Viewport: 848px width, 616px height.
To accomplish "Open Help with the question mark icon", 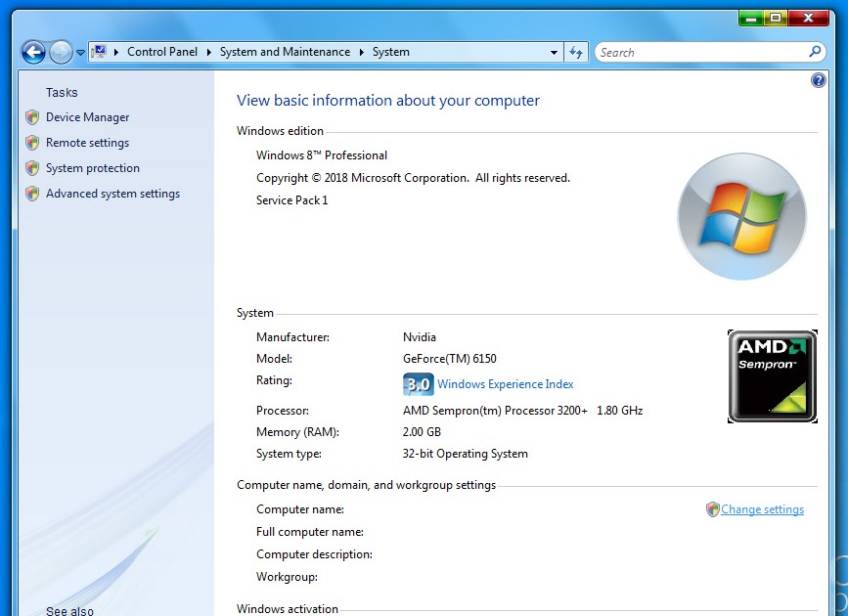I will (x=819, y=80).
